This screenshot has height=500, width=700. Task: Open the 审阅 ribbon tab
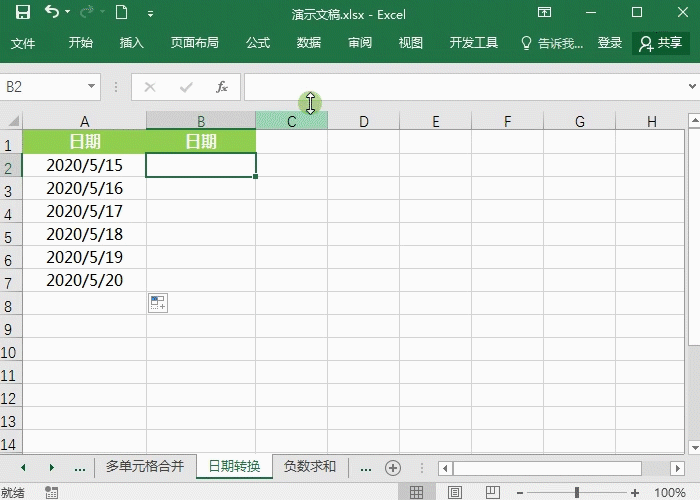coord(360,43)
